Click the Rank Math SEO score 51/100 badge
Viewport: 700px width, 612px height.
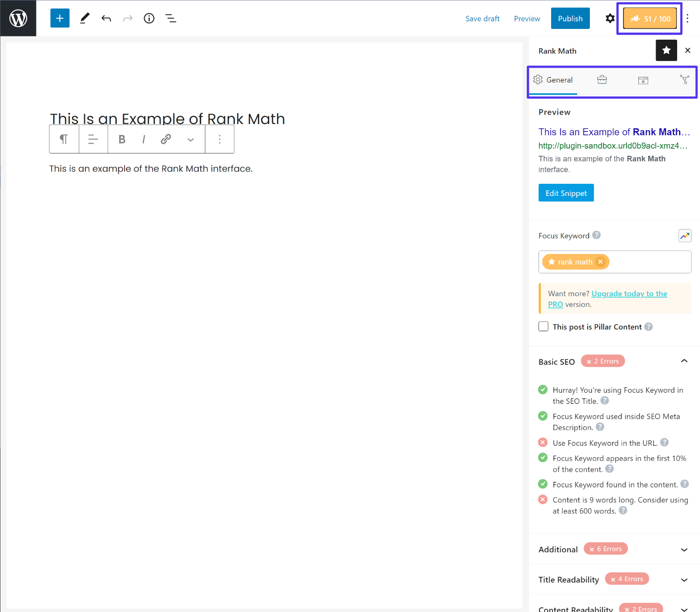(x=650, y=18)
